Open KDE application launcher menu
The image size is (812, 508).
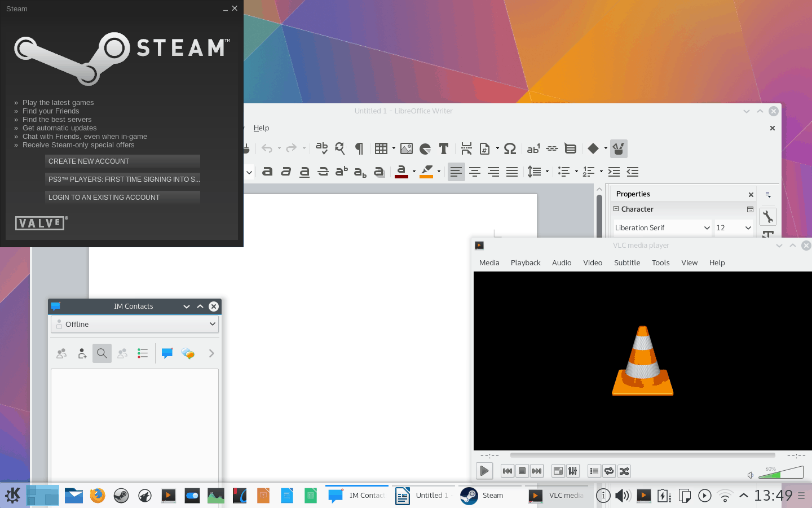point(13,496)
